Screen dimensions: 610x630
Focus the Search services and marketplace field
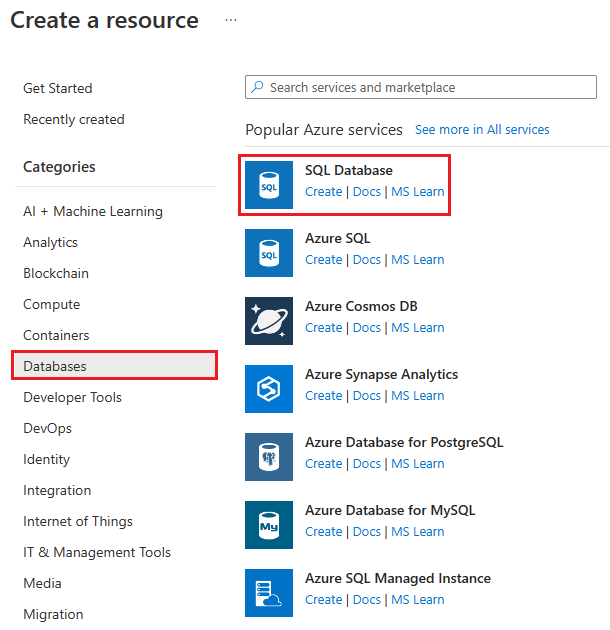(x=421, y=87)
